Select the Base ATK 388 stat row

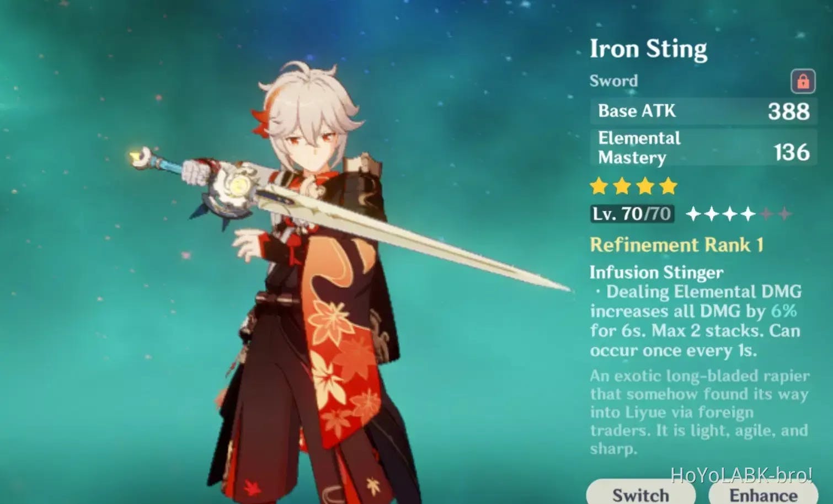pyautogui.click(x=704, y=111)
